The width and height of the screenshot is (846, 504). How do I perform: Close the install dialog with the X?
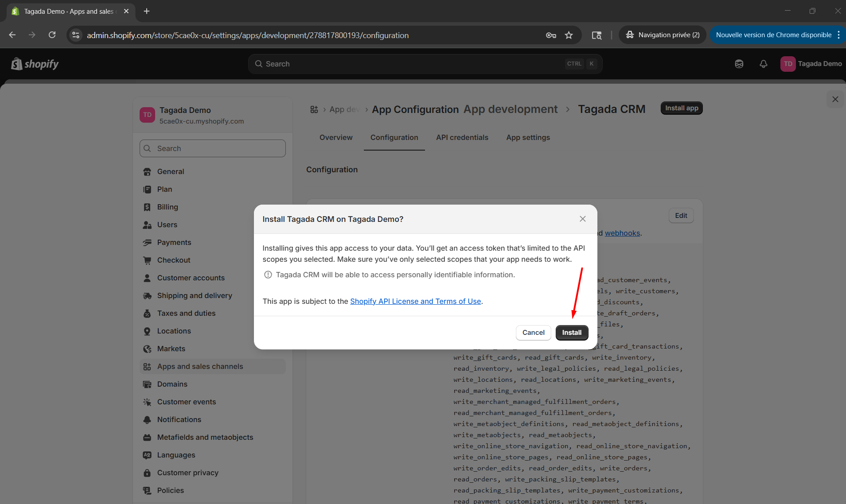582,219
